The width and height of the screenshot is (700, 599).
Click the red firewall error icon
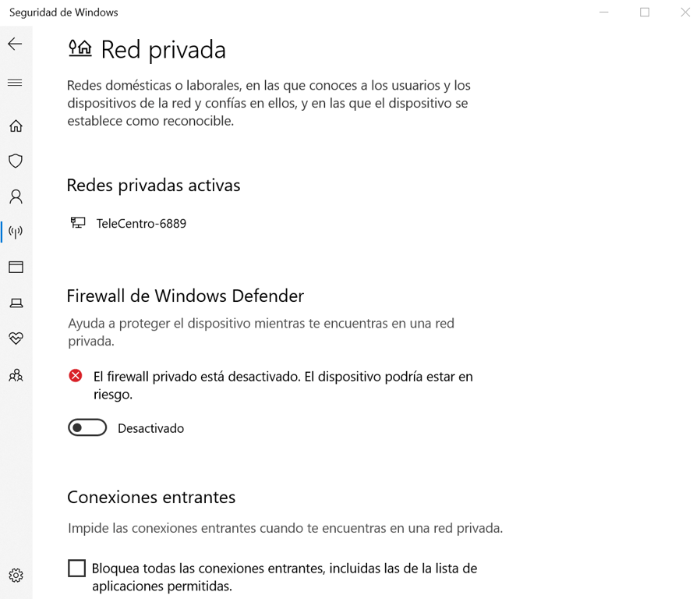[76, 375]
